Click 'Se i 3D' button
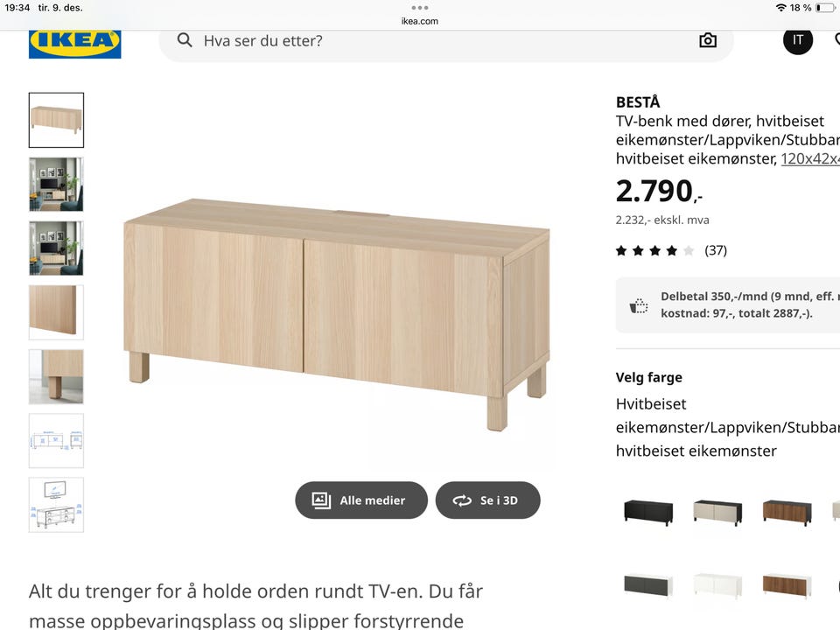The width and height of the screenshot is (840, 630). [x=487, y=500]
